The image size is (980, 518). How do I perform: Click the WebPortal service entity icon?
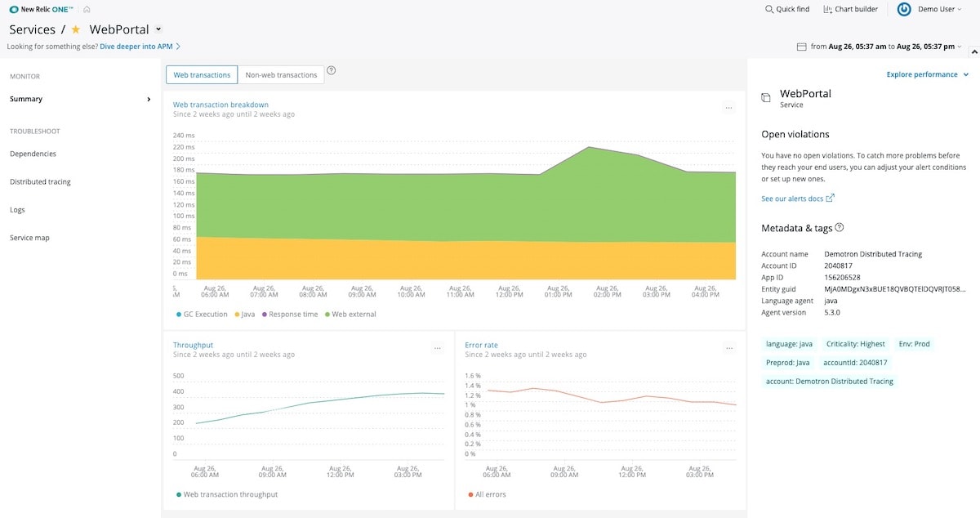click(766, 98)
